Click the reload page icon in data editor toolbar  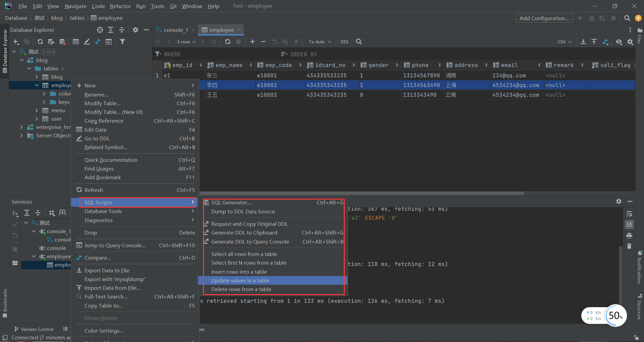[x=228, y=42]
